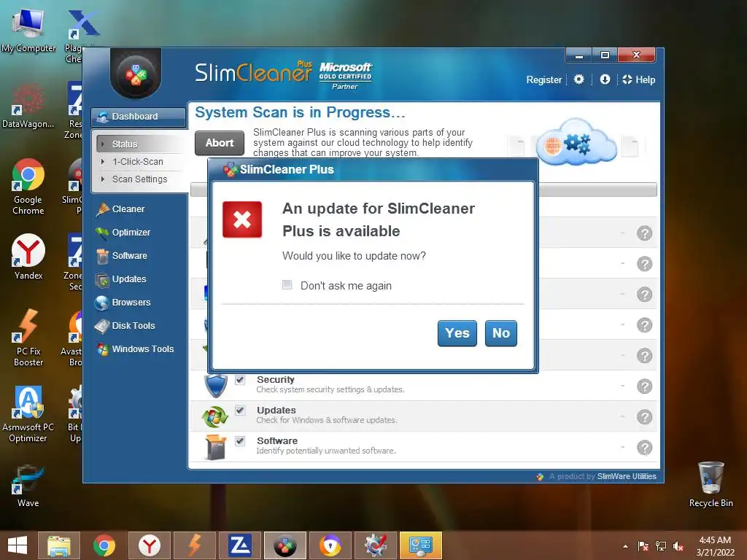Open PC Fix Booster desktop shortcut

[x=28, y=337]
